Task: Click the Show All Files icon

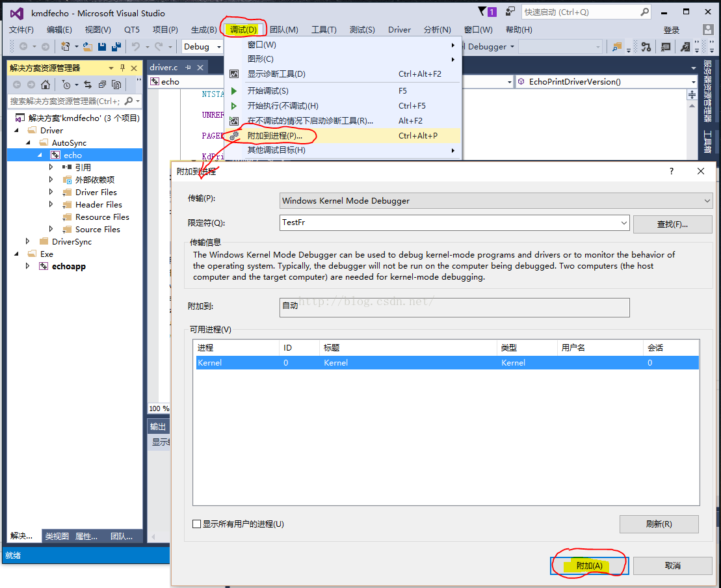Action: coord(117,85)
